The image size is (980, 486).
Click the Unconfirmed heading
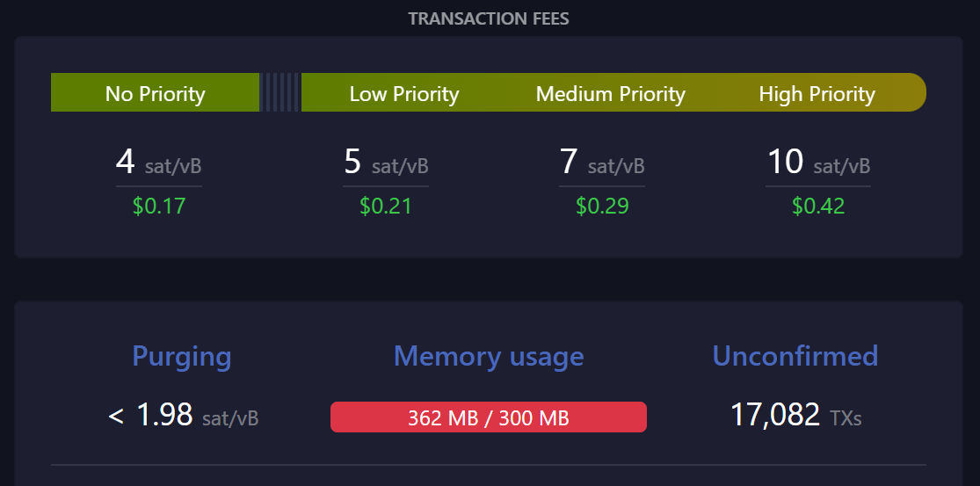(x=795, y=356)
